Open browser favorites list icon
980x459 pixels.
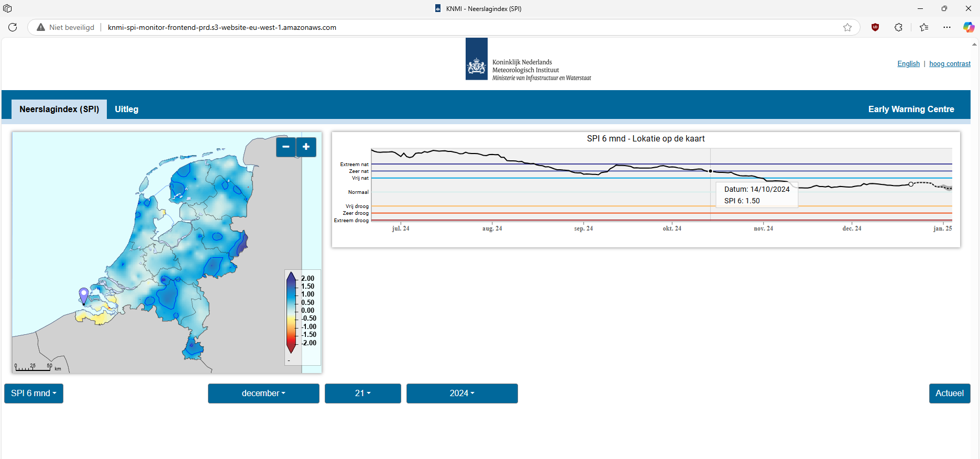coord(924,27)
